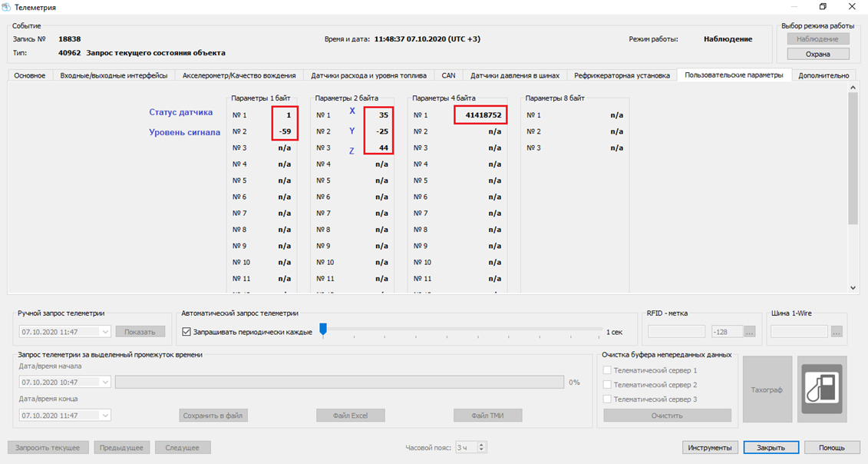
Task: Expand the Дата/время начала dropdown
Action: (105, 382)
